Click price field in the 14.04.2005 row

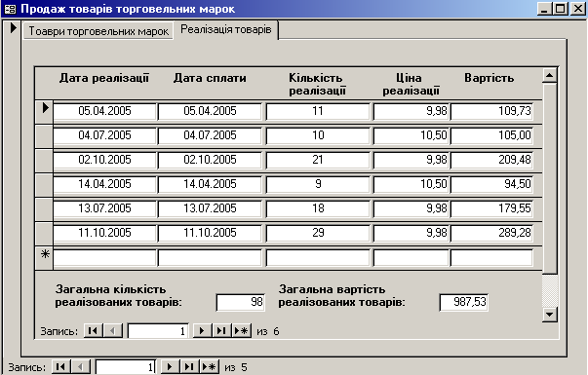(411, 184)
